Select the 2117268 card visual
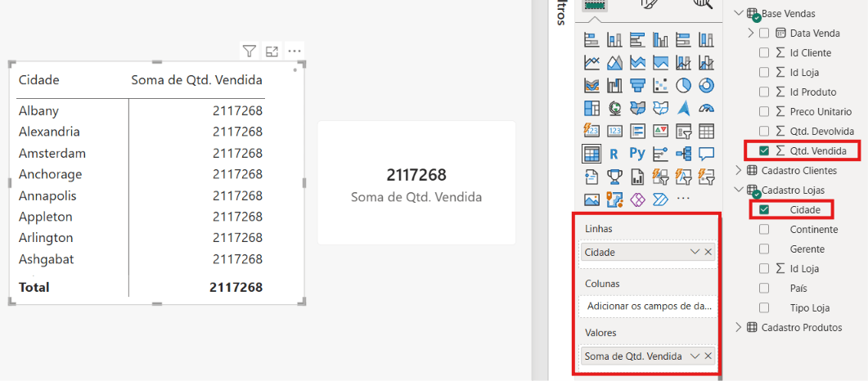Screen dimensions: 868x381 click(x=416, y=183)
